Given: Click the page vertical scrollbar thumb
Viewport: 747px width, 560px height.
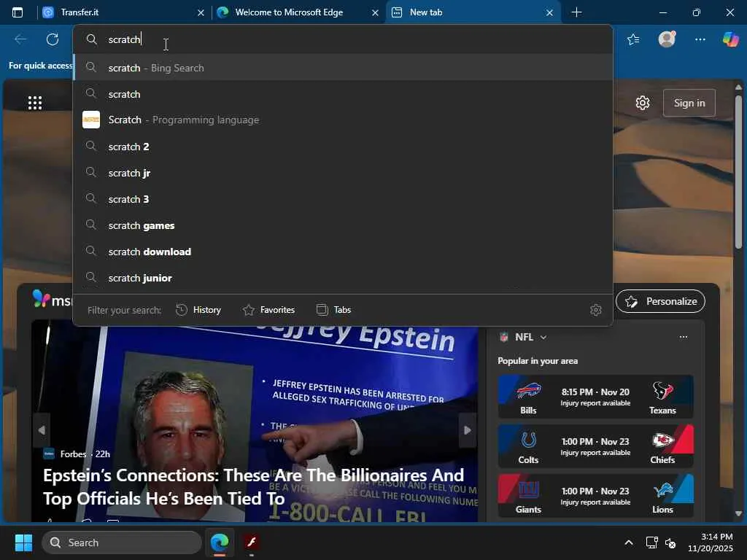Looking at the screenshot, I should (738, 171).
